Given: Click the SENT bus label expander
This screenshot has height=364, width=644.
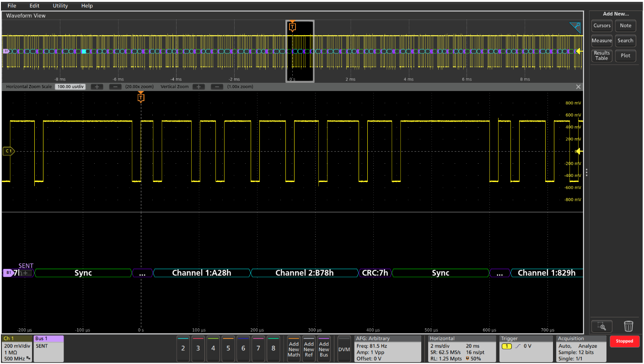Looking at the screenshot, I should point(26,273).
